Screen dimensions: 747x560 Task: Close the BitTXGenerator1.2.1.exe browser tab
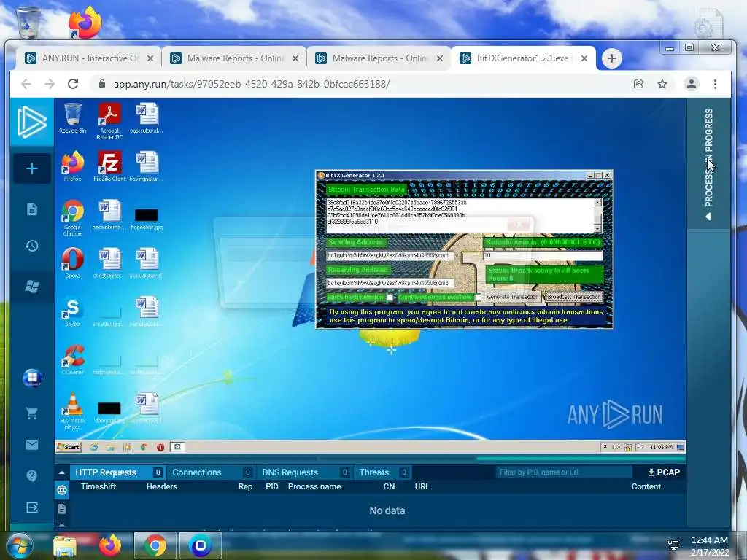coord(584,58)
